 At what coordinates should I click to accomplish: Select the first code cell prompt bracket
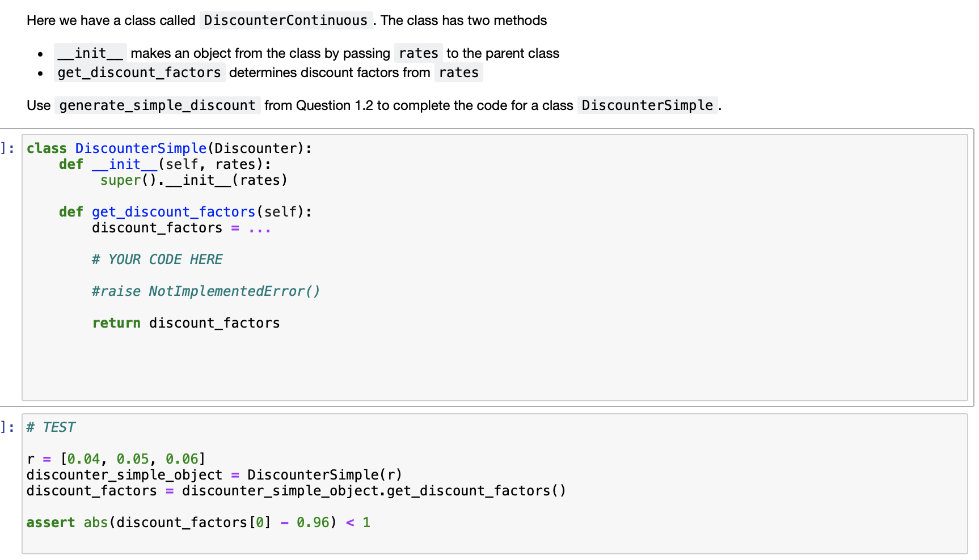coord(7,149)
